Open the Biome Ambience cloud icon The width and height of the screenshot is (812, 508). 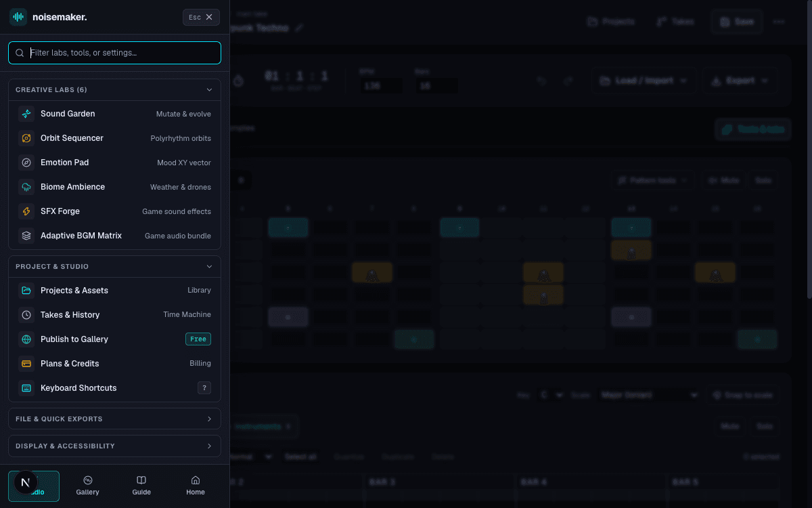pos(26,187)
